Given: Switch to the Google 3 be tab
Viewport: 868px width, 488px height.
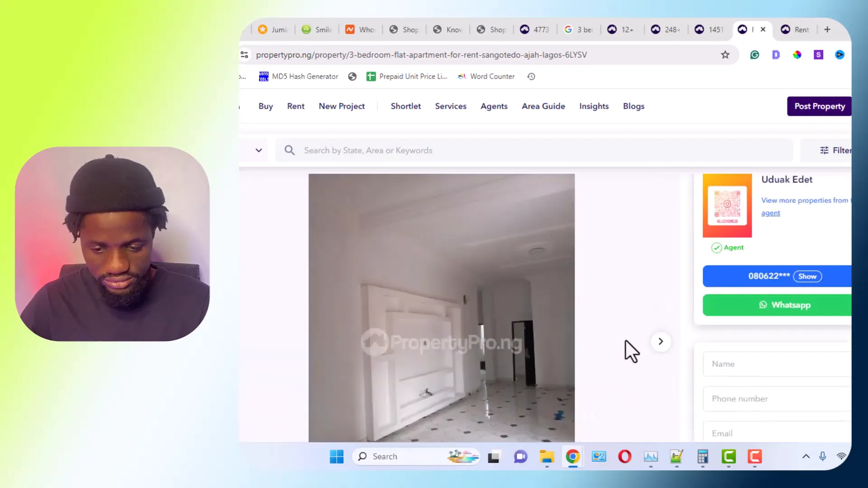Looking at the screenshot, I should tap(579, 29).
